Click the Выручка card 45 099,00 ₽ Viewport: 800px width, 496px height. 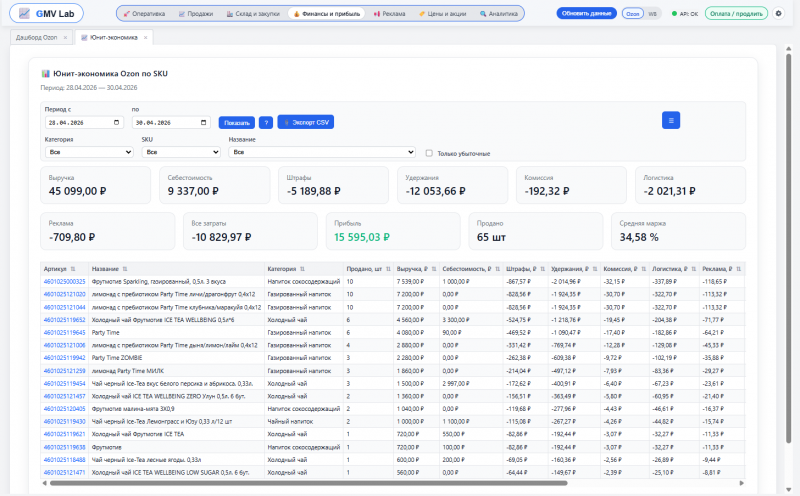[95, 185]
